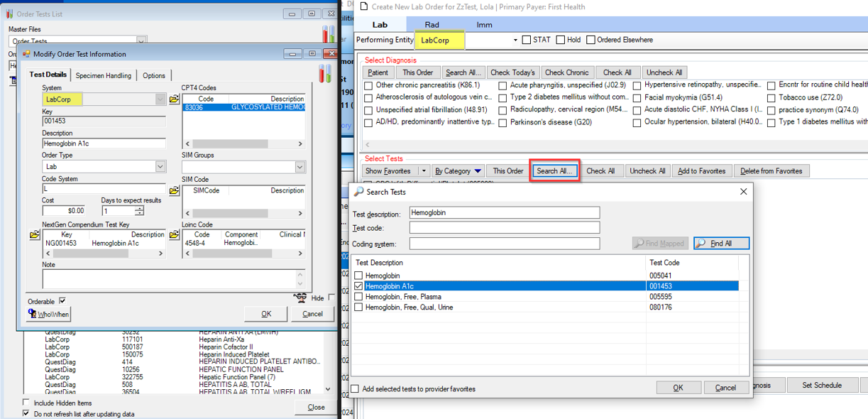Switch to the Rad tab
This screenshot has width=868, height=419.
[432, 25]
